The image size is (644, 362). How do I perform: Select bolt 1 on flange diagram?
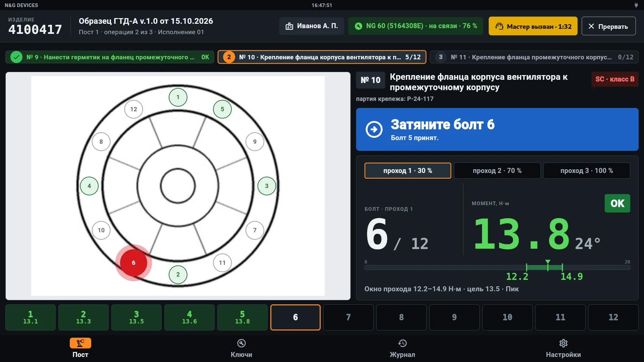pyautogui.click(x=178, y=97)
